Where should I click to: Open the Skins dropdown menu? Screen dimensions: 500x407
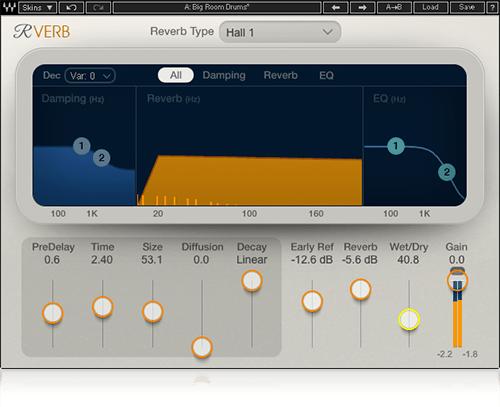(37, 7)
